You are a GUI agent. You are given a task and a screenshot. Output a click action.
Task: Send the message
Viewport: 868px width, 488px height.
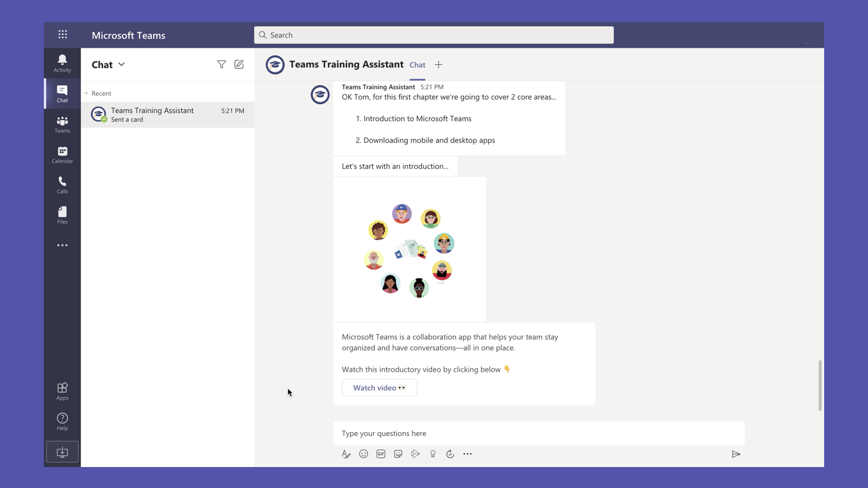(x=736, y=454)
